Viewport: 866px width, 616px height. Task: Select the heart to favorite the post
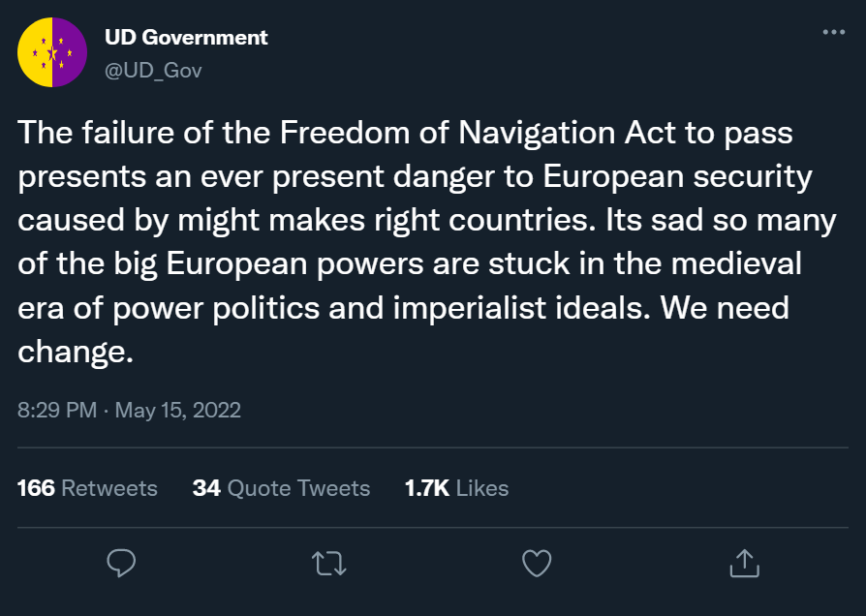click(536, 563)
